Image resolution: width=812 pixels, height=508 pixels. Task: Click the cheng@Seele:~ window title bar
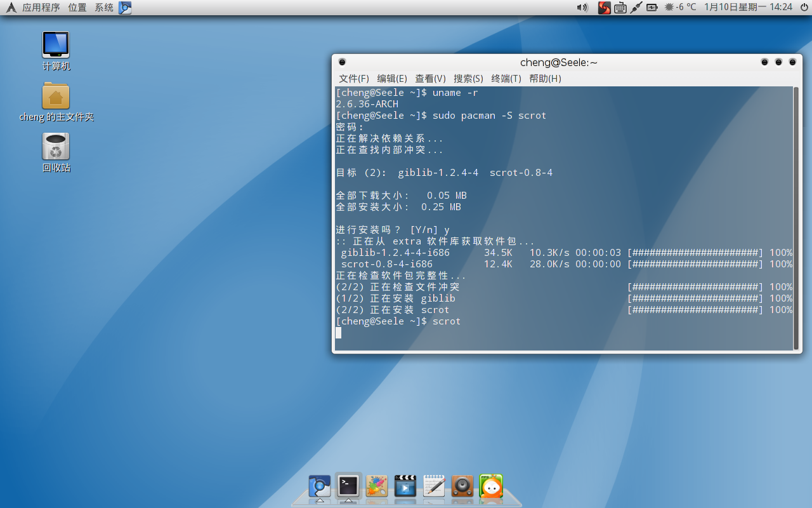pyautogui.click(x=559, y=62)
